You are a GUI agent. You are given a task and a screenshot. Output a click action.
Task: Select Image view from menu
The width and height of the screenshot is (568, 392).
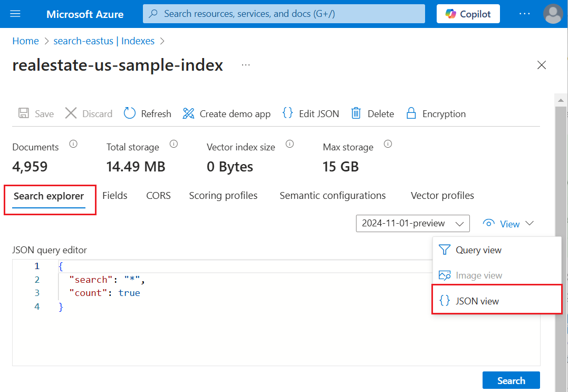(497, 275)
